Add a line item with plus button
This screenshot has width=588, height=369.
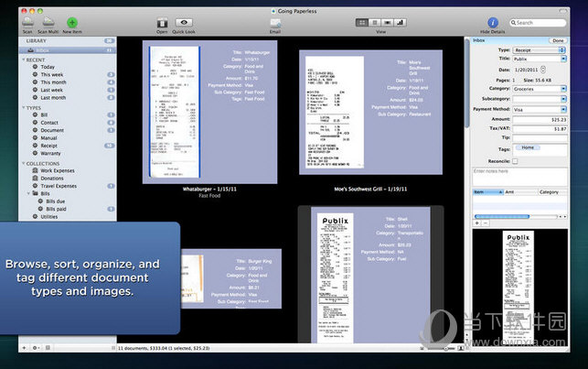(477, 223)
